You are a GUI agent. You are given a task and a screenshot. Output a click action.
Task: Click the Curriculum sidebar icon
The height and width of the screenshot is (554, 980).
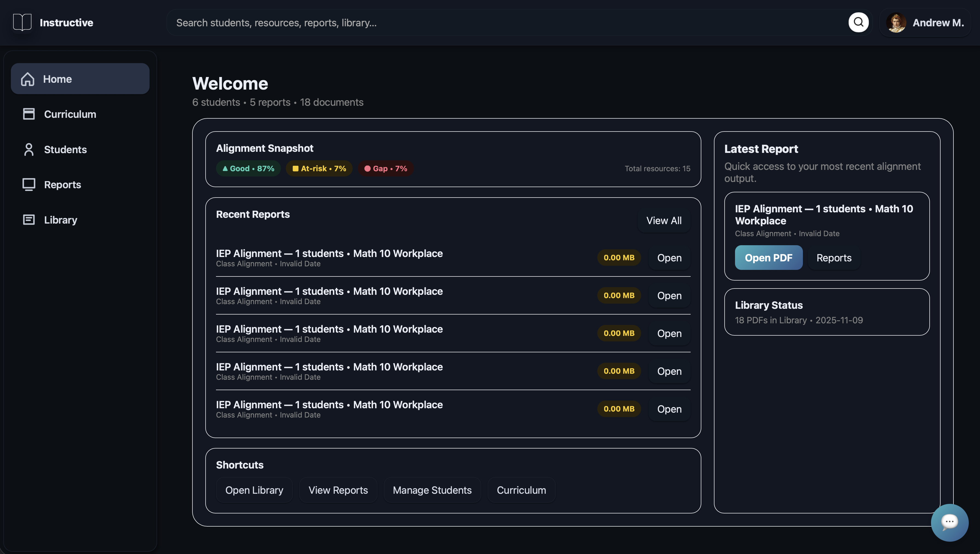28,114
